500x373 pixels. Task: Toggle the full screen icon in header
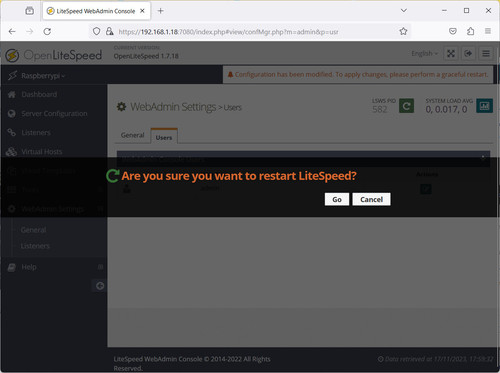[x=451, y=53]
